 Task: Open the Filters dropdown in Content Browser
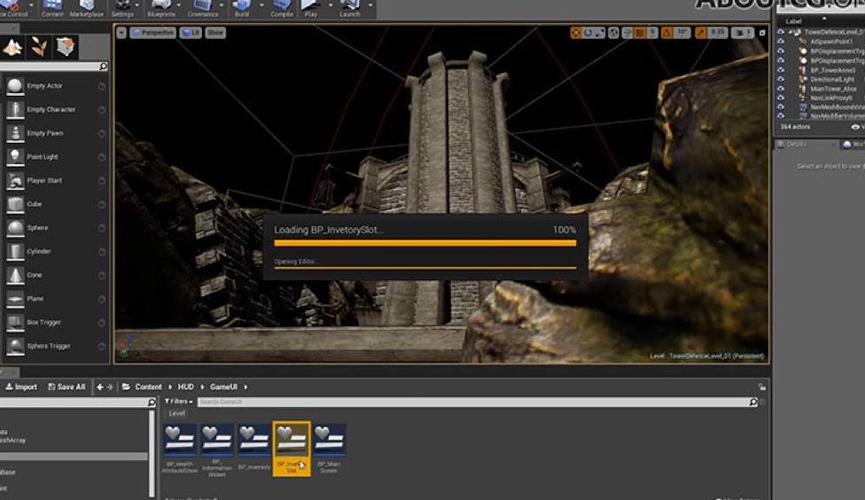(178, 401)
